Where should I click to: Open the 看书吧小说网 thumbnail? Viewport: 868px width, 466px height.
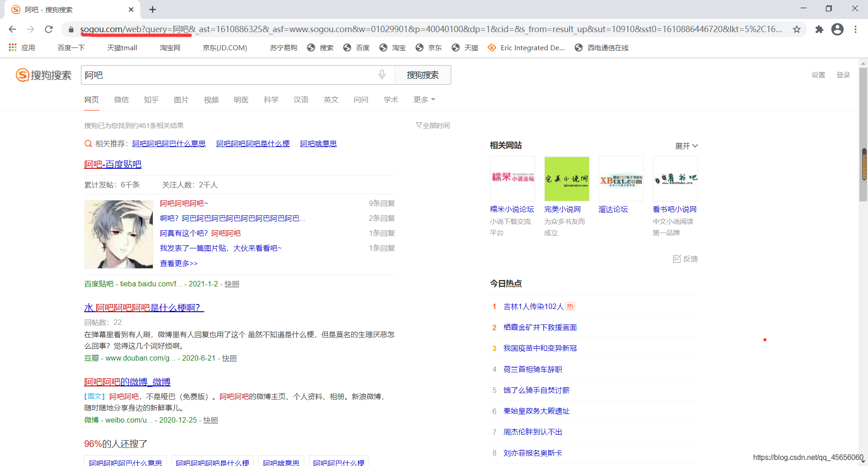(x=675, y=179)
